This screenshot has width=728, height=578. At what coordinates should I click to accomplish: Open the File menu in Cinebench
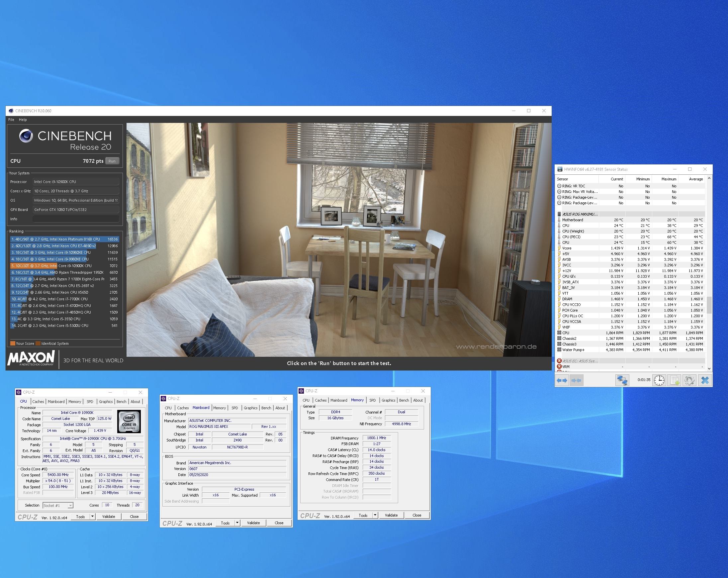[x=11, y=120]
